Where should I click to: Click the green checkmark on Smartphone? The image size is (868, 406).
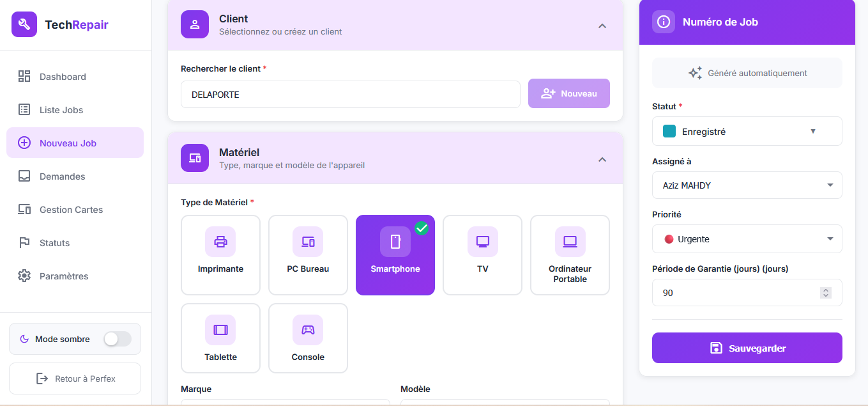tap(422, 228)
